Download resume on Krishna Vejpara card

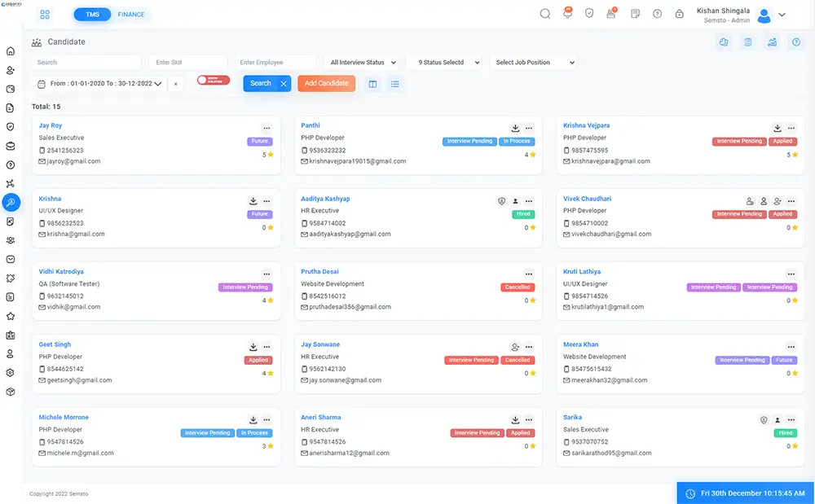coord(777,128)
